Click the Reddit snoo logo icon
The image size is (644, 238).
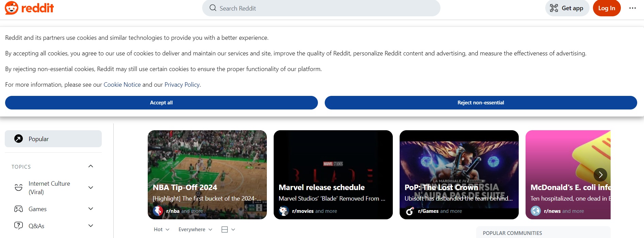coord(11,8)
